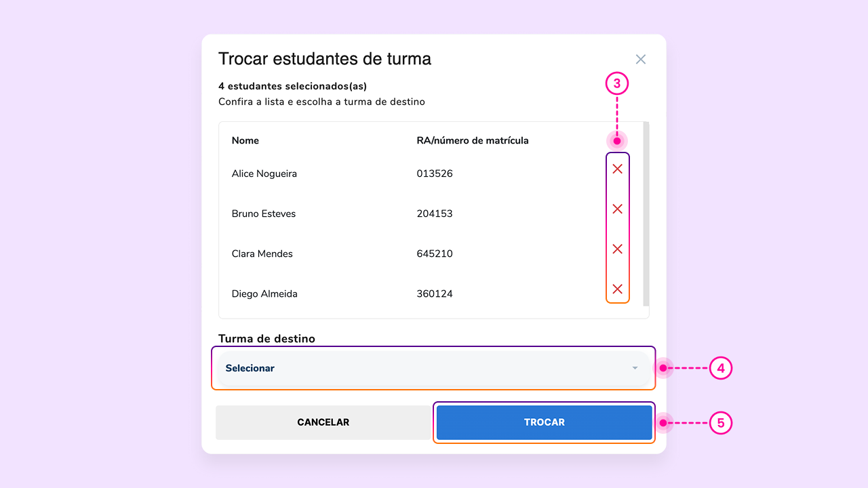The width and height of the screenshot is (868, 488).
Task: Click the Selecionar placeholder text
Action: click(x=250, y=368)
